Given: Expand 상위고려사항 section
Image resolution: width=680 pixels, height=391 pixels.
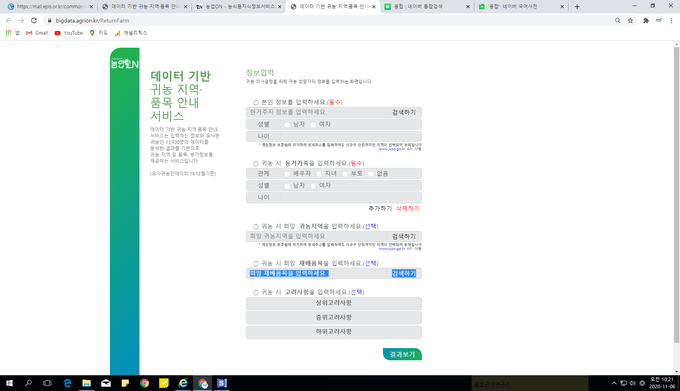Looking at the screenshot, I should coord(333,303).
